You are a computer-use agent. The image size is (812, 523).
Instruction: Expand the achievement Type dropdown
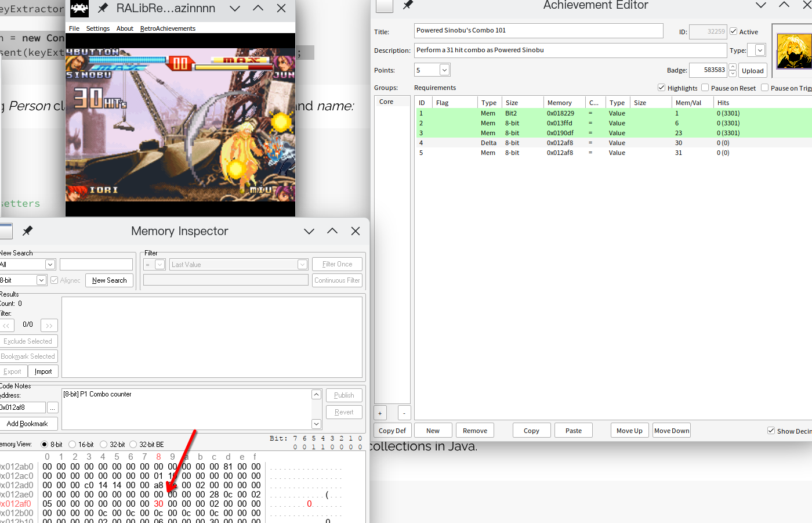coord(760,51)
